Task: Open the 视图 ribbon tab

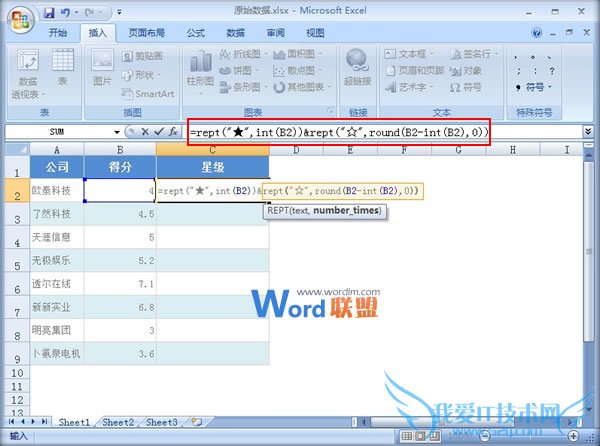Action: (315, 33)
